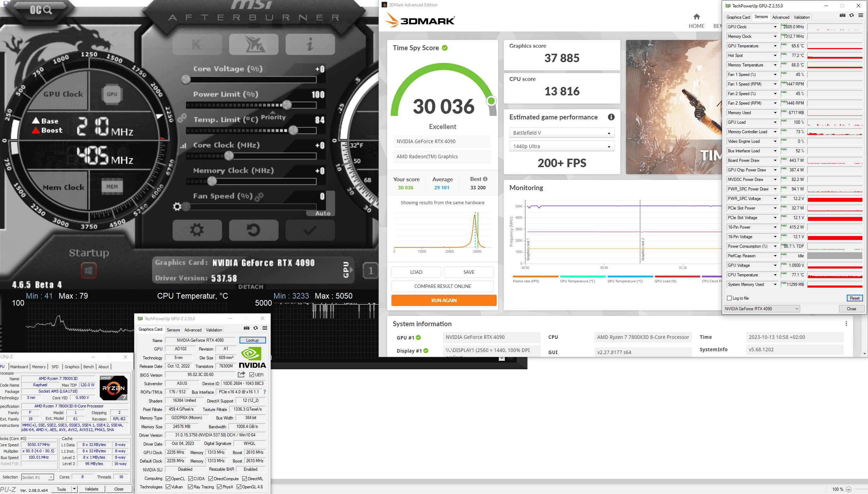
Task: Click screenshot camera icon in GPU-Z Sensors window
Action: (843, 15)
